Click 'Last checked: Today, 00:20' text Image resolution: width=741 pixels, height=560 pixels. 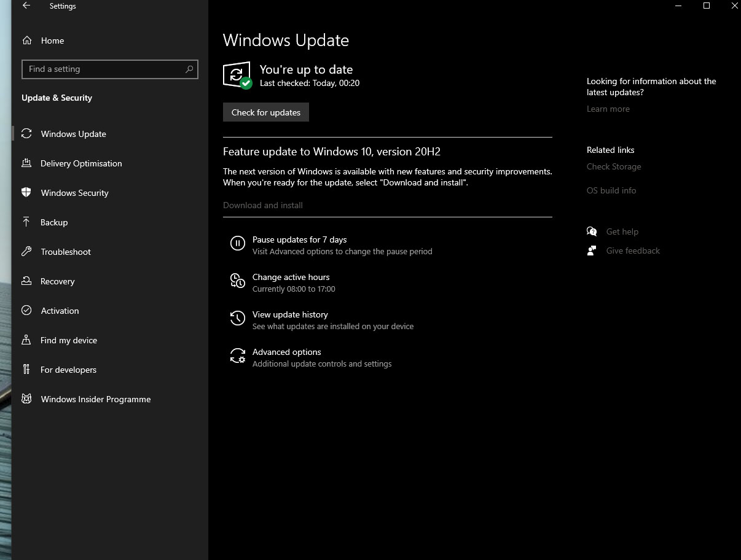(x=310, y=83)
